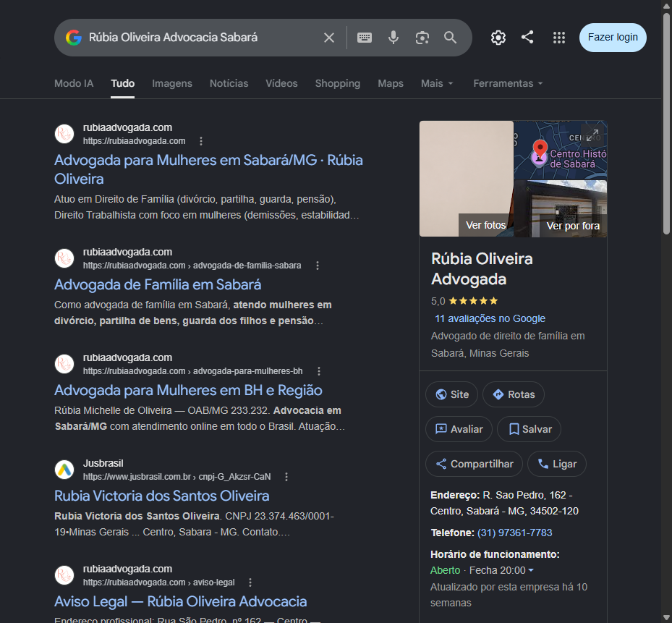
Task: Click the favicon of the advogada-para-mulheres-bh result
Action: click(x=64, y=363)
